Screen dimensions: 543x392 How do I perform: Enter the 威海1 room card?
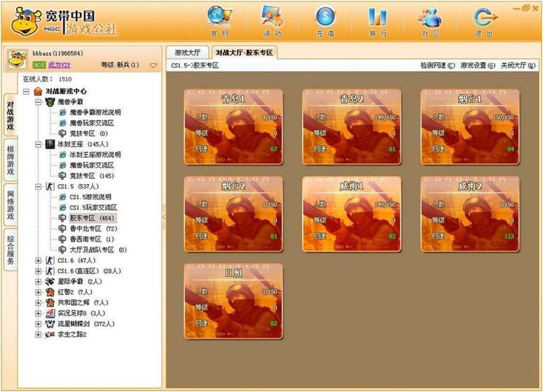[x=351, y=214]
